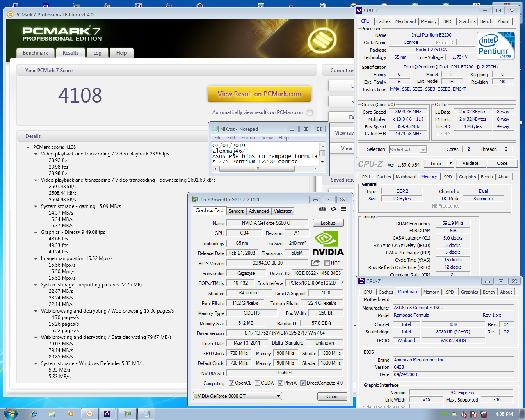Click the Bus Interface question mark icon
525x420 pixels.
pyautogui.click(x=342, y=283)
